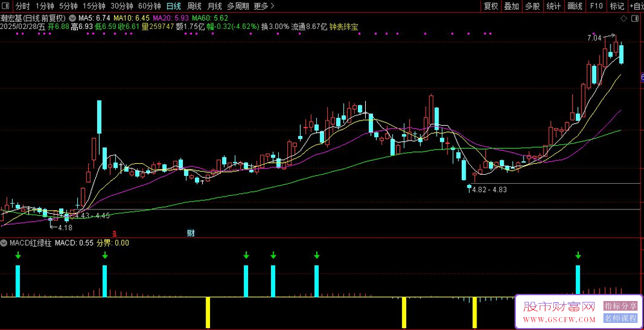
Task: Click the 分界: 0.00 value
Action: coord(113,243)
